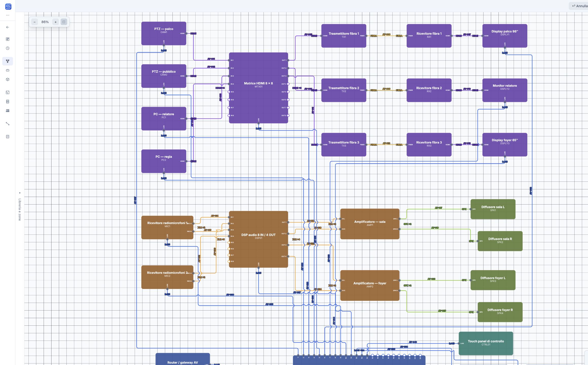
Task: Select the PTZ — pubblico camera node
Action: tap(164, 76)
